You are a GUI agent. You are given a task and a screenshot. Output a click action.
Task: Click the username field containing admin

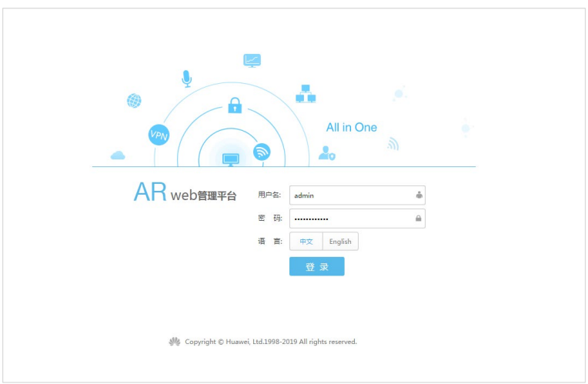tap(357, 195)
